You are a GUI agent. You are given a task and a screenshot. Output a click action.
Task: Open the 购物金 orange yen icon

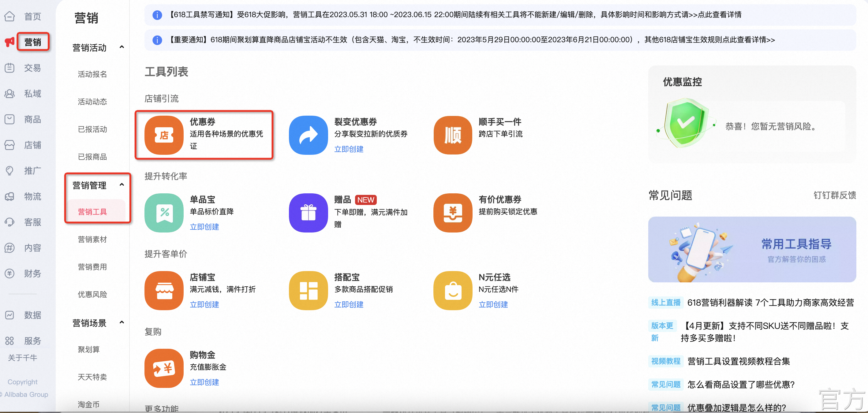coord(164,368)
